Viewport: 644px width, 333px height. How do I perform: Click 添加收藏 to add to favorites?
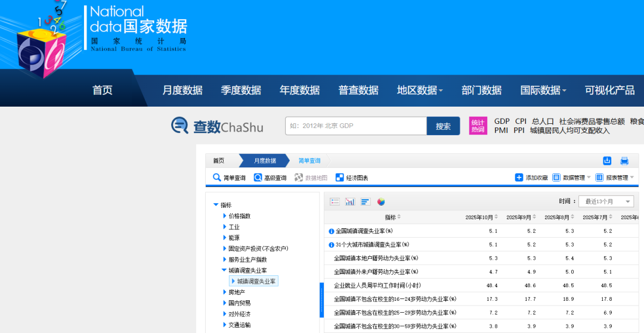pyautogui.click(x=531, y=178)
